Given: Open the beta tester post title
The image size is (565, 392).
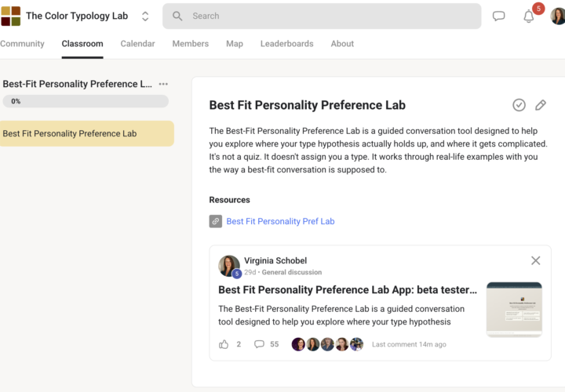Looking at the screenshot, I should (x=348, y=290).
